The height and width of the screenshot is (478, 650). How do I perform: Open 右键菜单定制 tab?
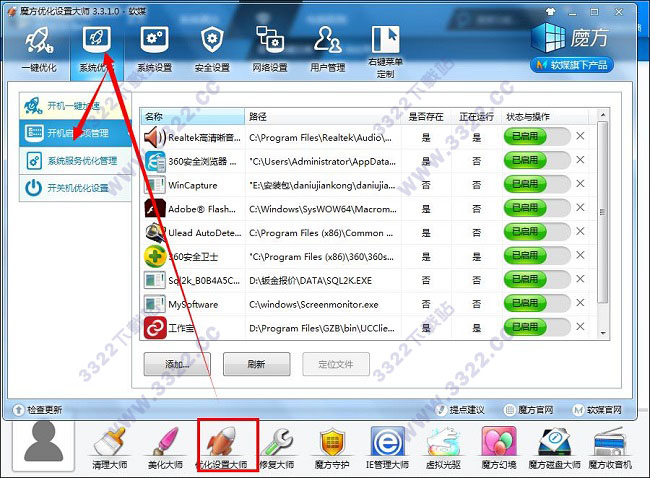[386, 52]
